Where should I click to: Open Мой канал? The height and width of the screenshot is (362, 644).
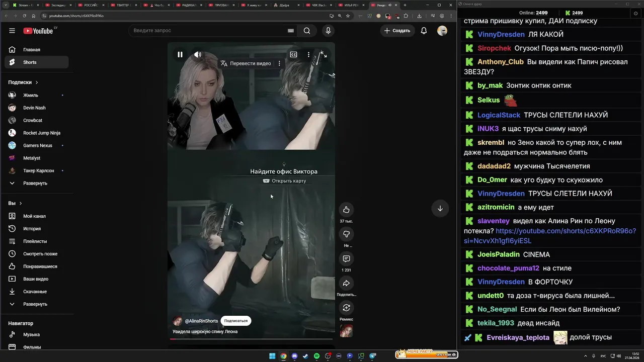tap(37, 216)
